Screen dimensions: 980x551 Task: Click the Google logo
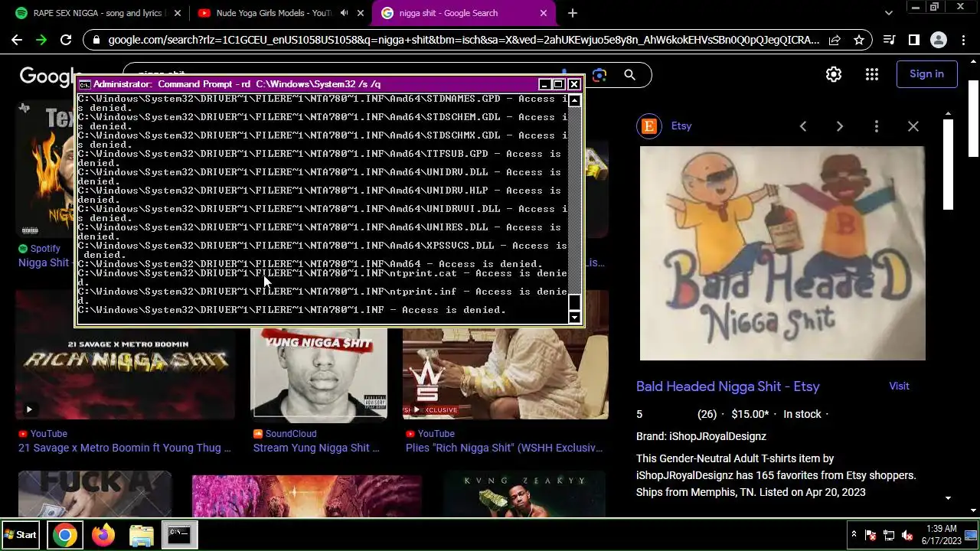pyautogui.click(x=51, y=75)
